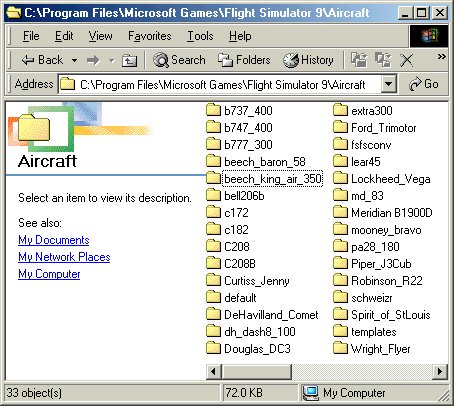The height and width of the screenshot is (406, 454).
Task: Select the Wright_Flyer folder
Action: tap(372, 349)
